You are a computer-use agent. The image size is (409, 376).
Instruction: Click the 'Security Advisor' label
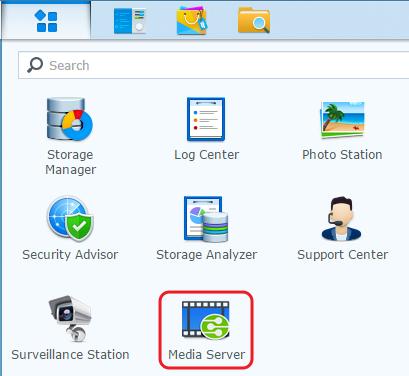pyautogui.click(x=70, y=255)
